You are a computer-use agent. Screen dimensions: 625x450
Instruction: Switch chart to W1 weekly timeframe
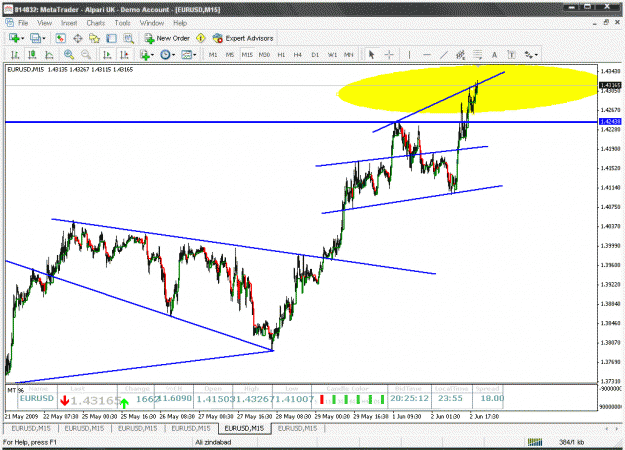tap(332, 55)
